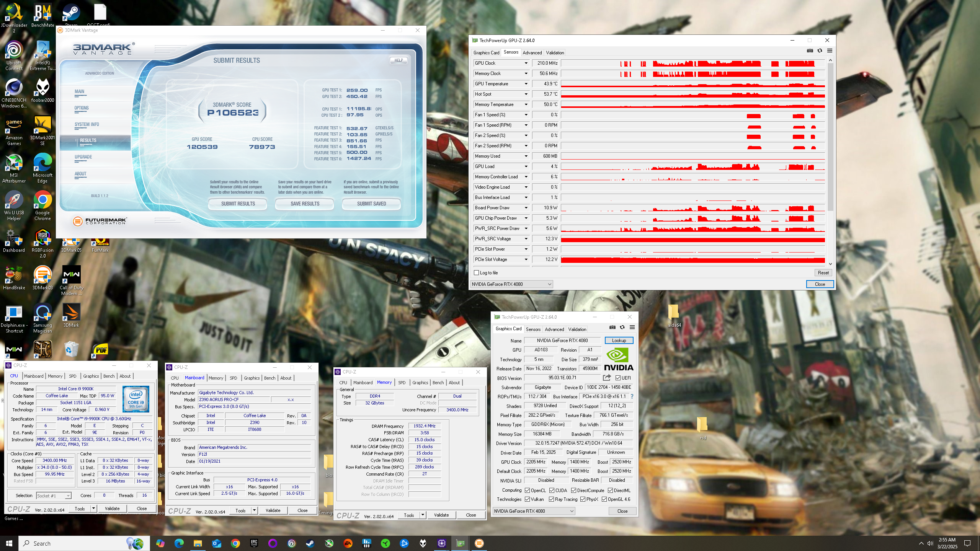
Task: Toggle the PhysX checkbox
Action: point(583,499)
